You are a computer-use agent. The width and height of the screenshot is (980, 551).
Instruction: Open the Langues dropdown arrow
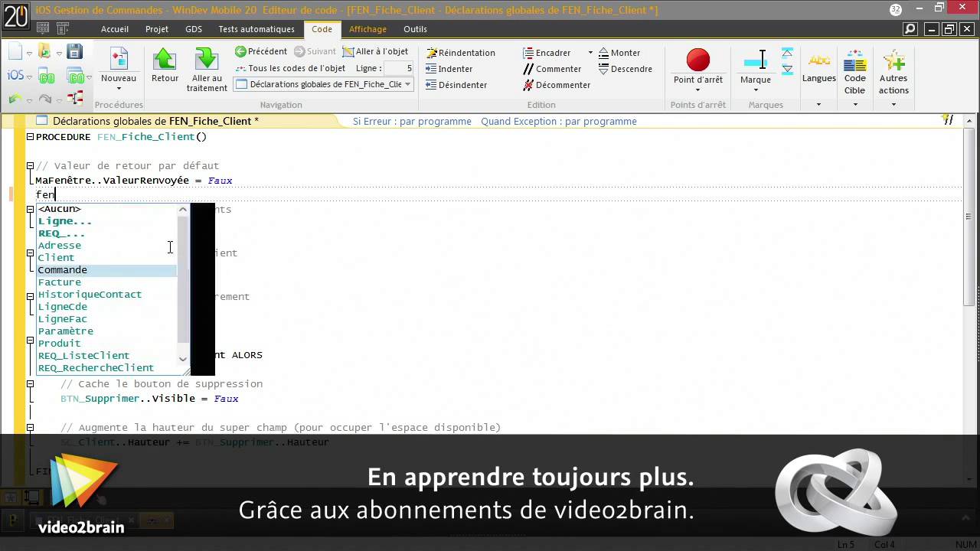pyautogui.click(x=818, y=105)
